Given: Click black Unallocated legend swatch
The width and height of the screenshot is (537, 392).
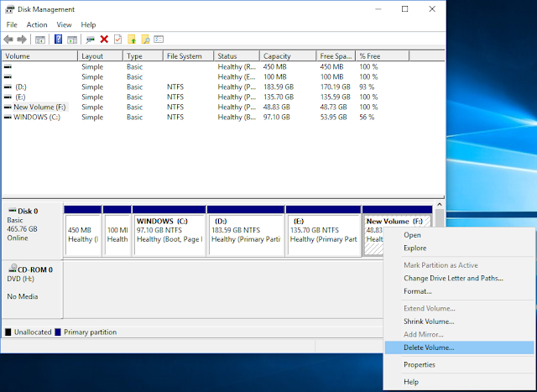Looking at the screenshot, I should click(x=8, y=332).
